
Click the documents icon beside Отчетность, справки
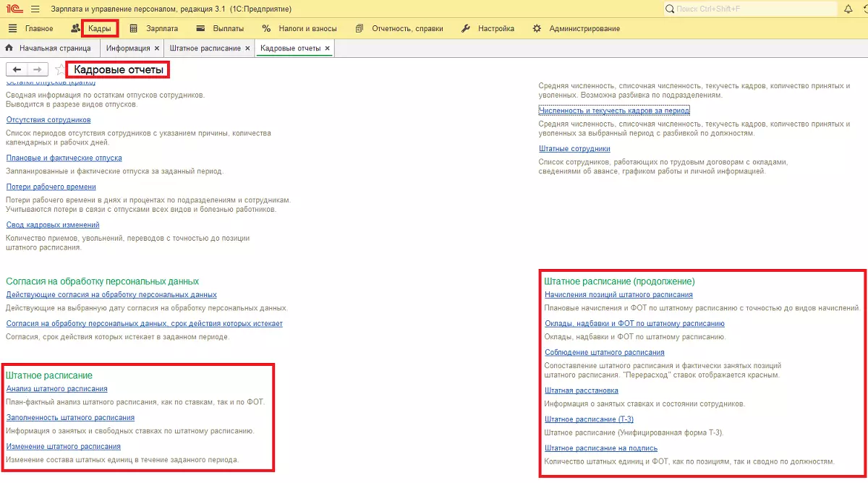359,29
